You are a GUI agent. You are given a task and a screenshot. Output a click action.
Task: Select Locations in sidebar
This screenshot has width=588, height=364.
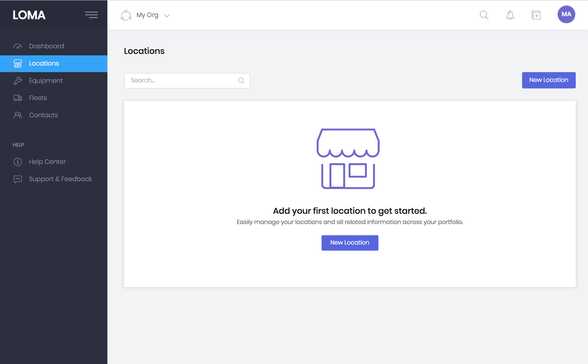[x=44, y=63]
